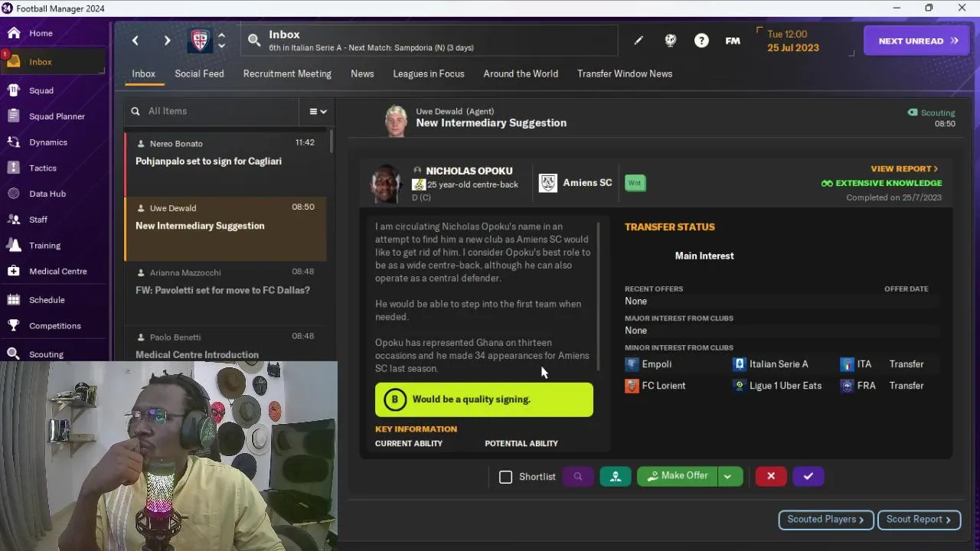Viewport: 980px width, 551px height.
Task: Click the Wnt status badge
Action: (x=635, y=183)
